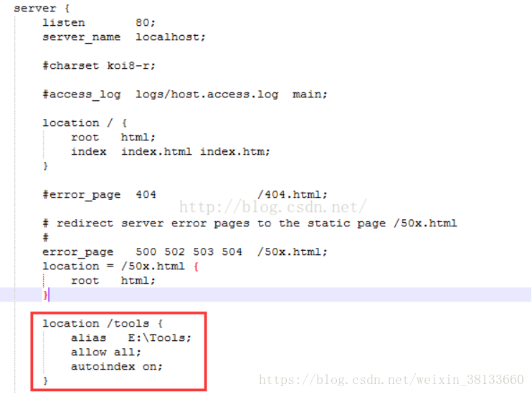The width and height of the screenshot is (532, 394).
Task: Click the 'server {' opening line
Action: click(42, 9)
